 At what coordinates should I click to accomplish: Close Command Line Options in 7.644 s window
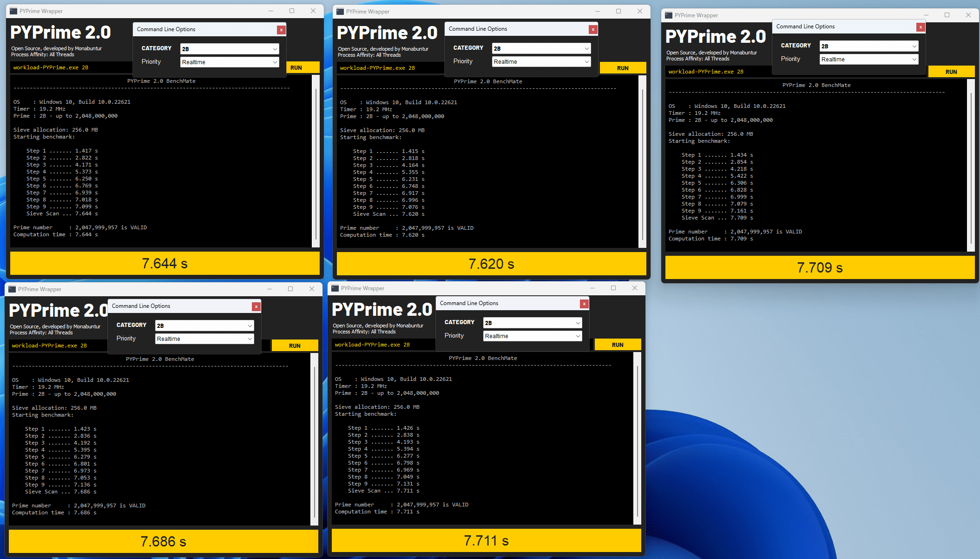pyautogui.click(x=281, y=30)
